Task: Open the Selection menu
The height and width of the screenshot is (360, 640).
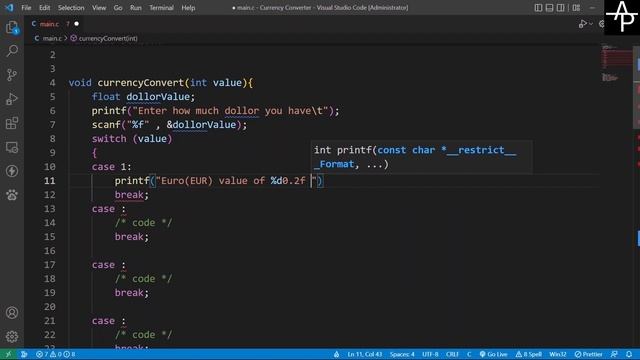Action: [x=71, y=7]
